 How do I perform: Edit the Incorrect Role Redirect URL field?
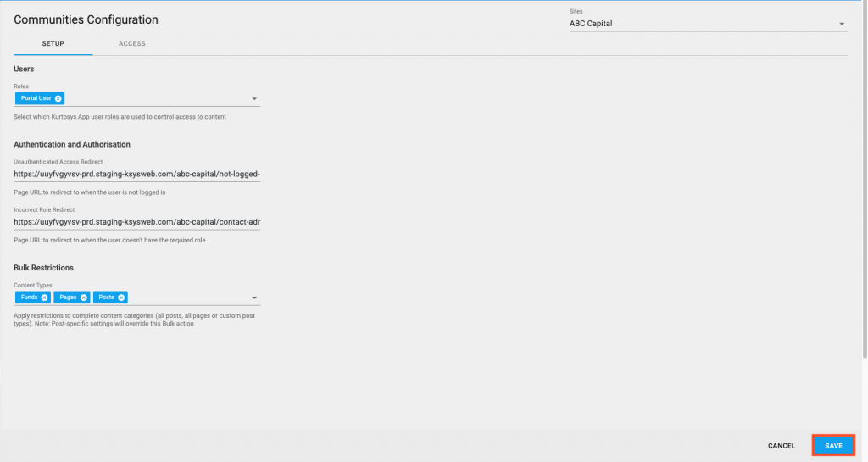[x=136, y=222]
